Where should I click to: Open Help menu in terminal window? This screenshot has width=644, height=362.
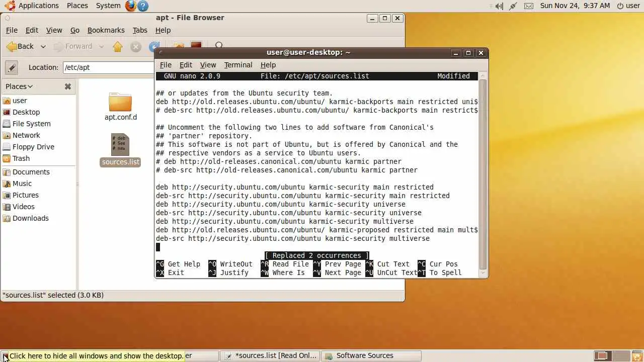[x=268, y=65]
